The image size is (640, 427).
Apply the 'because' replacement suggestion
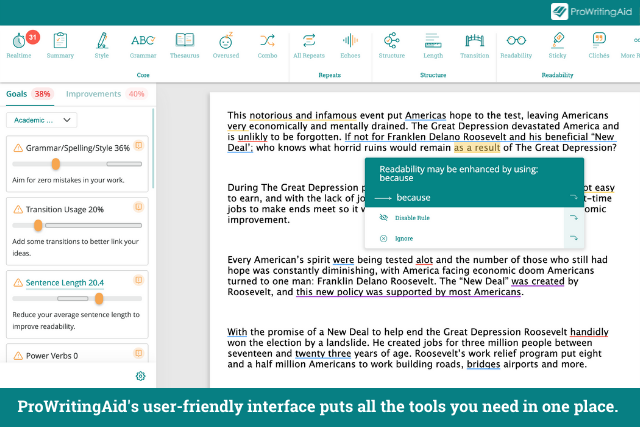pyautogui.click(x=413, y=198)
